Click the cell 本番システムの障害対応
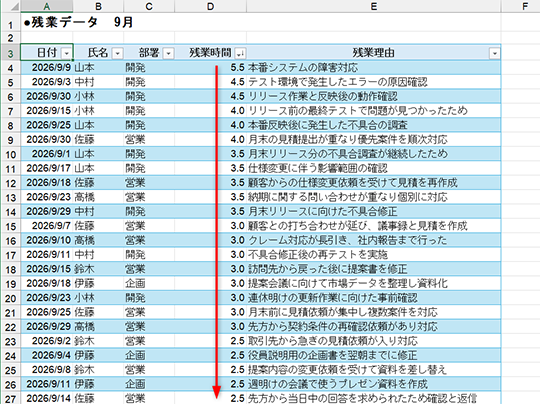The width and height of the screenshot is (540, 404). 374,68
